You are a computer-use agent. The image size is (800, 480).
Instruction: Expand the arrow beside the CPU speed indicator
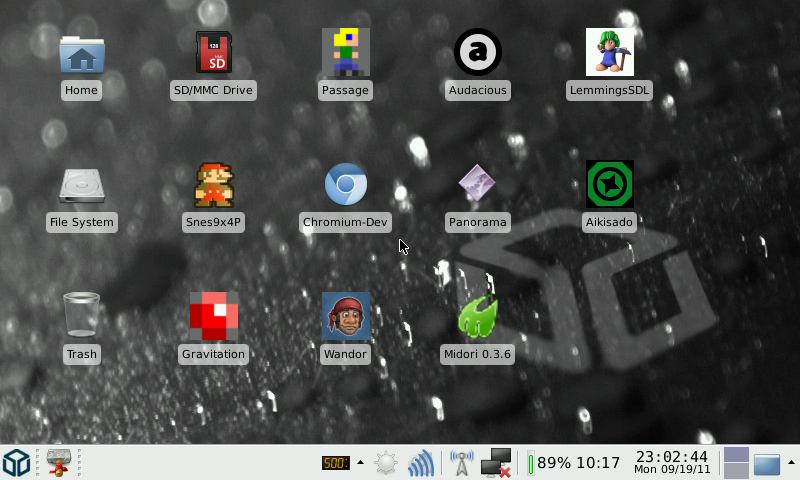(x=360, y=462)
